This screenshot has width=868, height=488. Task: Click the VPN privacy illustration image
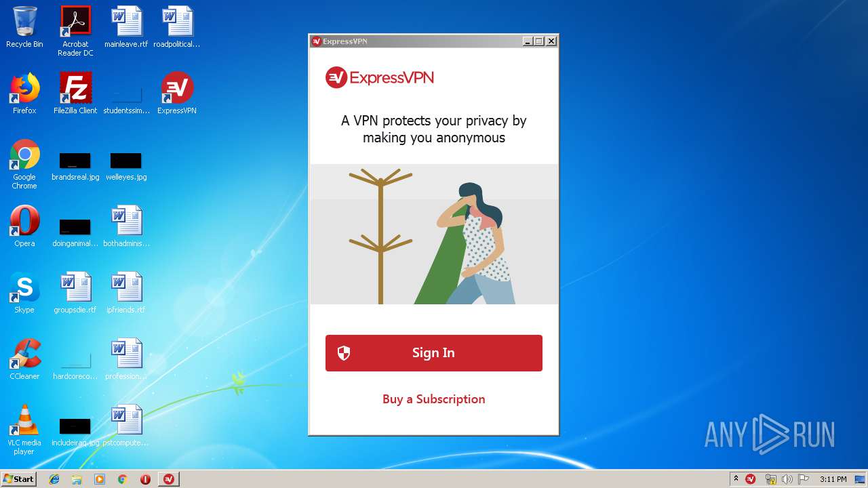click(x=433, y=234)
